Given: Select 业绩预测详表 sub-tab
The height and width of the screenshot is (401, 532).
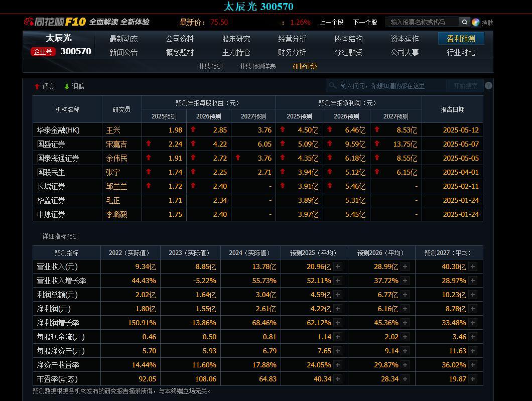Looking at the screenshot, I should click(x=257, y=66).
